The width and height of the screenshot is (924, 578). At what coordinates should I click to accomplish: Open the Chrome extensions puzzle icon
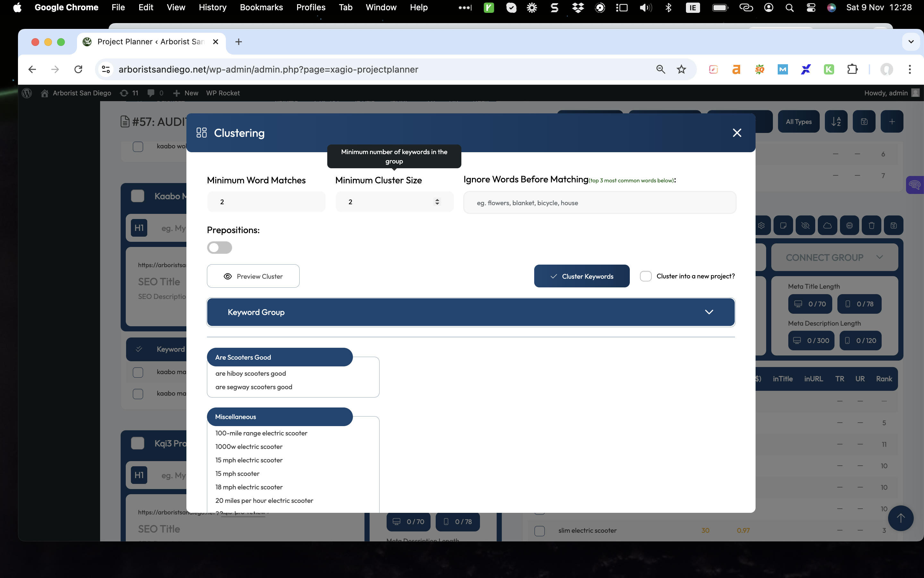(852, 69)
